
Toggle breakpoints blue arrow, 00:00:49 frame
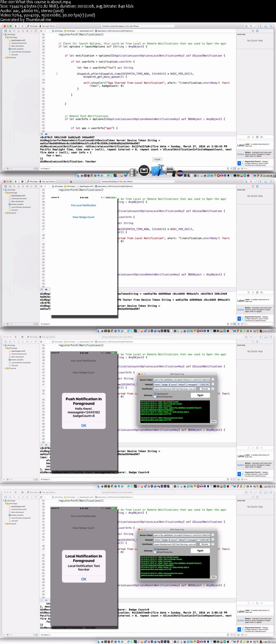click(46, 134)
